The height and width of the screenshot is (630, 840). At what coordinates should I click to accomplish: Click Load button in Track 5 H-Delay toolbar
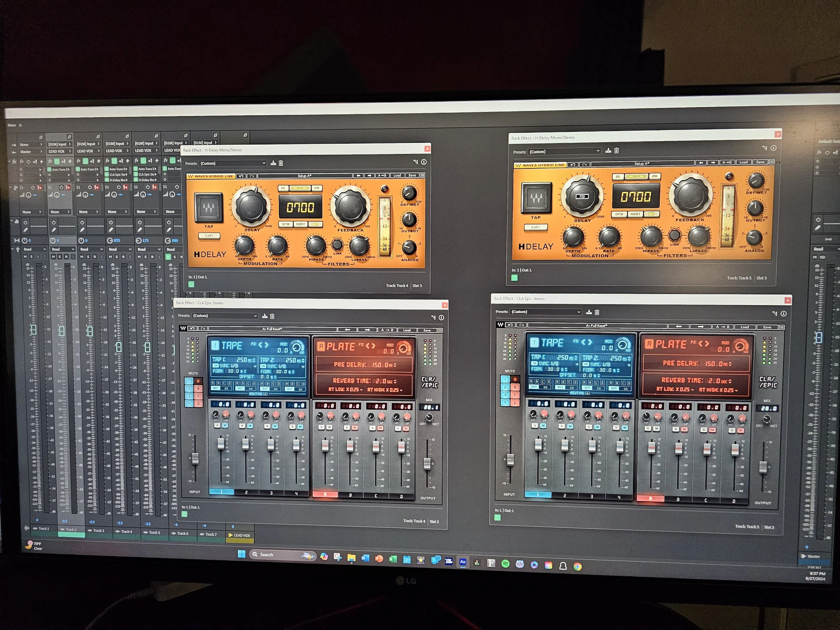744,162
